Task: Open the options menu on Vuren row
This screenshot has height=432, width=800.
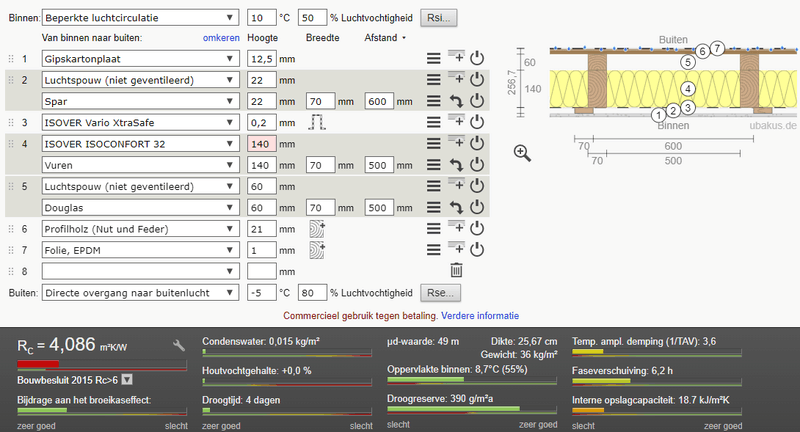Action: (434, 165)
